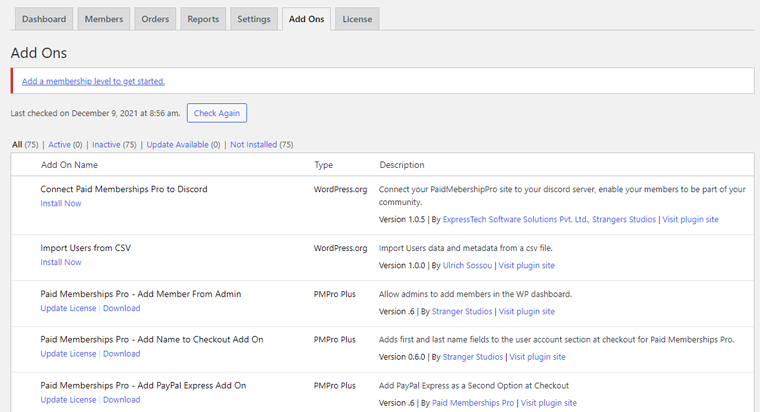Click 'PMPro Plus' type in Add Name to Checkout row
Viewport: 760px width, 412px height.
pyautogui.click(x=334, y=339)
